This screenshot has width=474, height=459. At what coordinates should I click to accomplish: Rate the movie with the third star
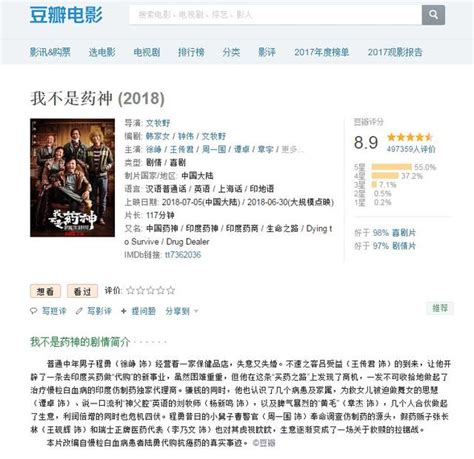tap(151, 291)
